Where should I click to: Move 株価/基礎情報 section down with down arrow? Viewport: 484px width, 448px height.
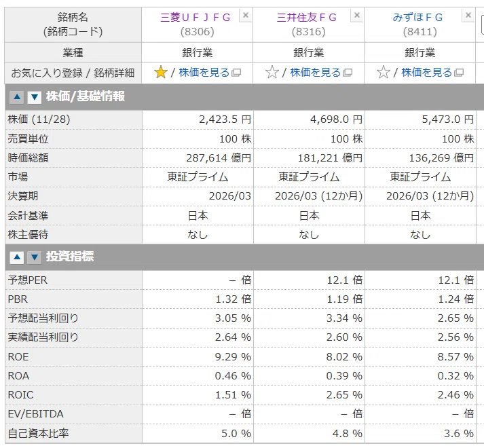tap(35, 97)
